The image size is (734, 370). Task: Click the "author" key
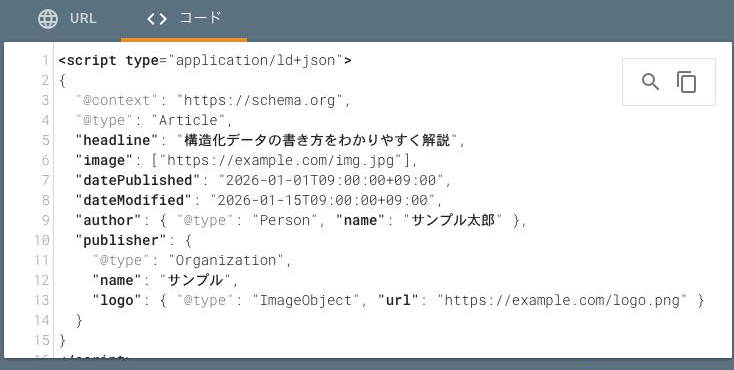coord(109,220)
